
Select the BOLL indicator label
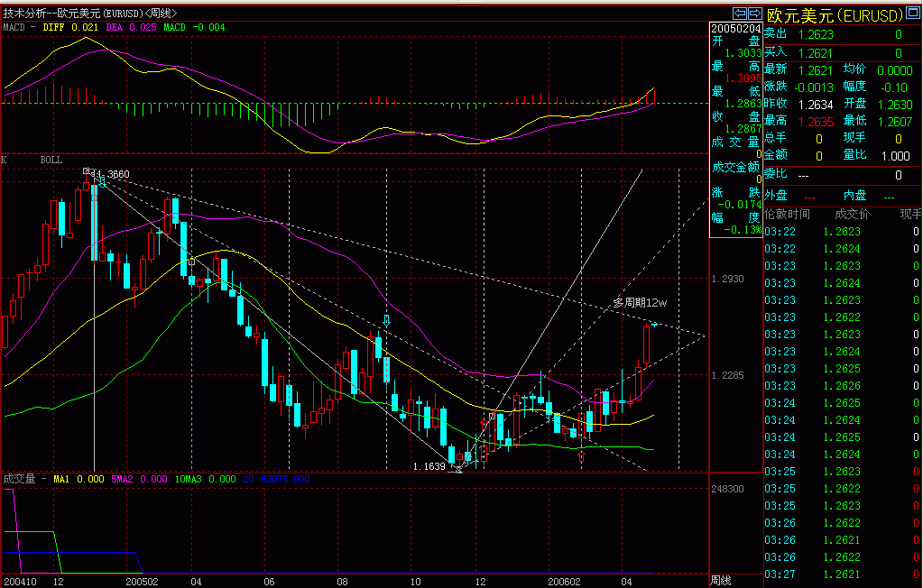(x=51, y=160)
